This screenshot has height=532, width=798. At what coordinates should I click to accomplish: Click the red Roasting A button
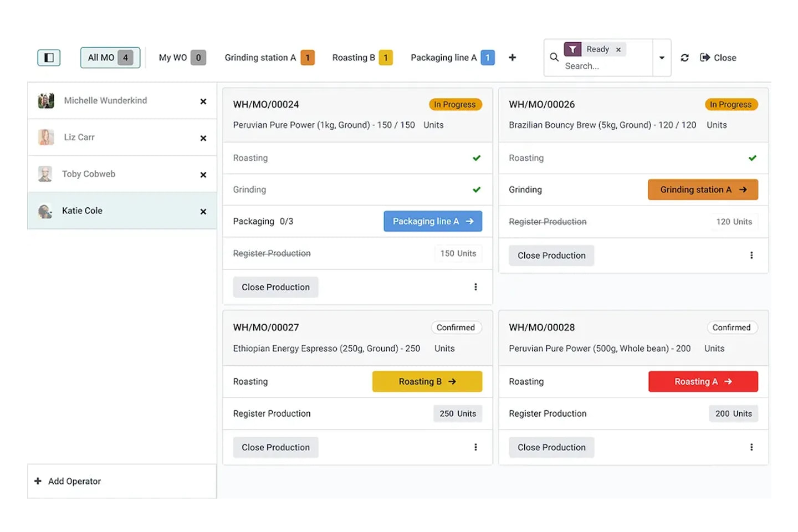click(x=703, y=381)
